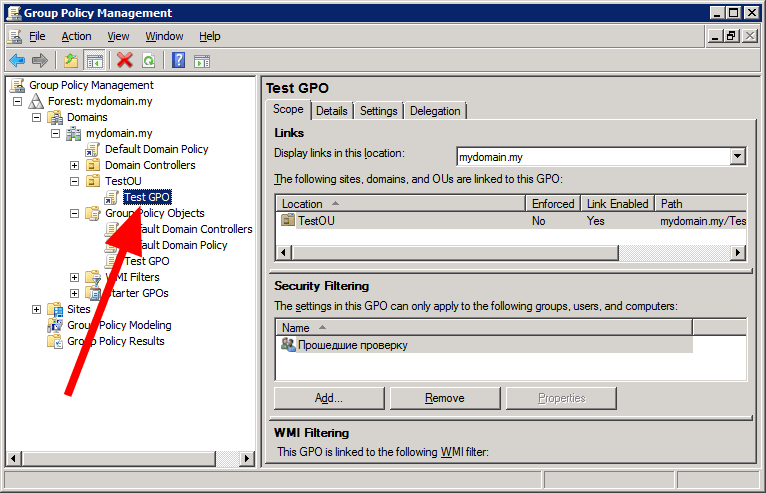Click the Add... button
Image resolution: width=766 pixels, height=493 pixels.
tap(329, 398)
